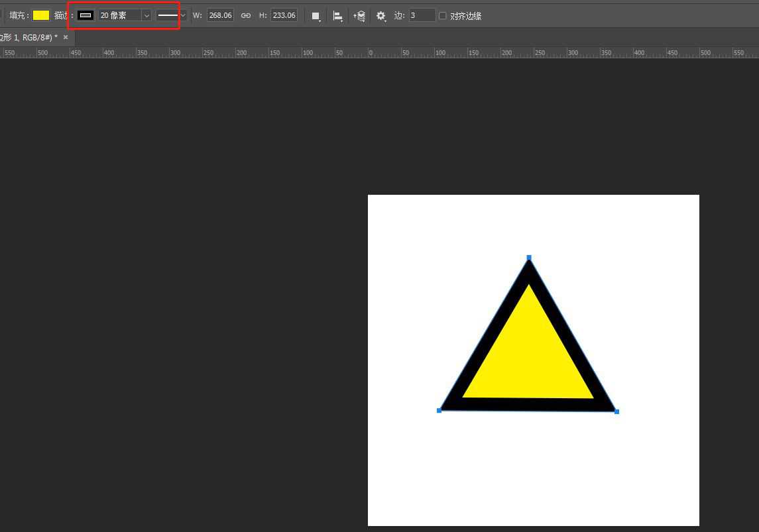Click the top anchor point of the triangle

529,258
